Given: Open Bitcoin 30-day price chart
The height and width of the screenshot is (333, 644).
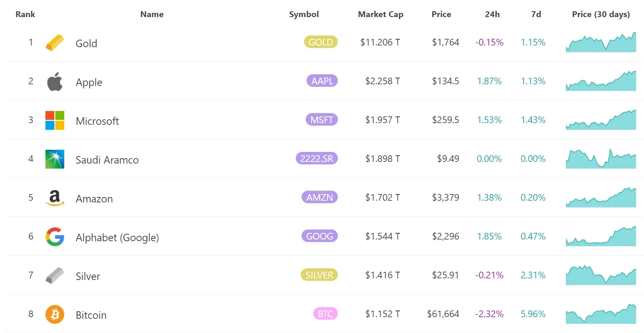Looking at the screenshot, I should point(601,314).
